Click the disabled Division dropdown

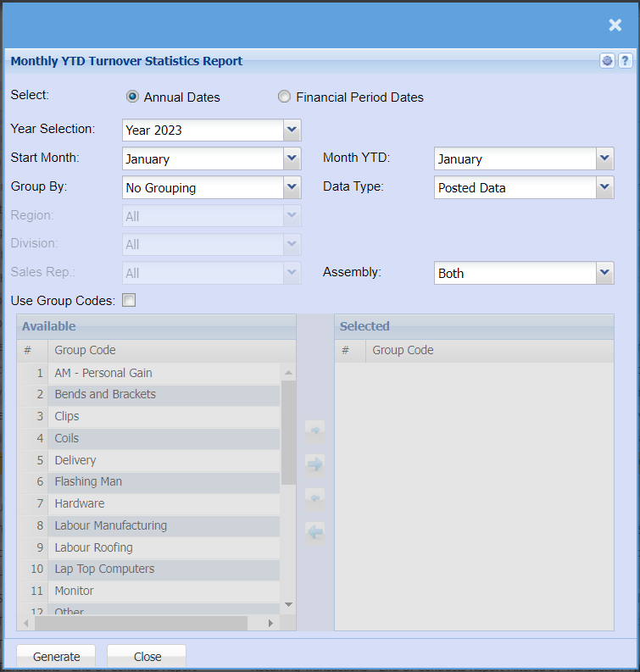211,244
